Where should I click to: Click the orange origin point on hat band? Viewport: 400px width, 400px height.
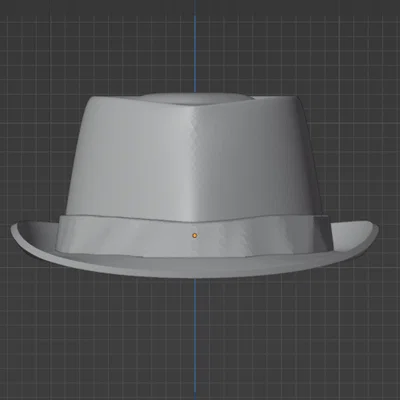[x=195, y=236]
